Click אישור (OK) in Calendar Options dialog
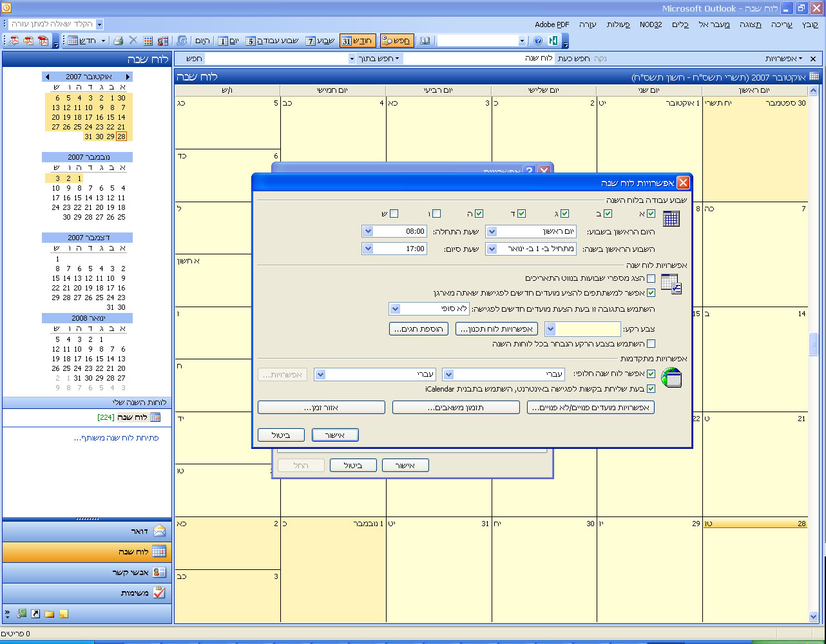 click(335, 435)
